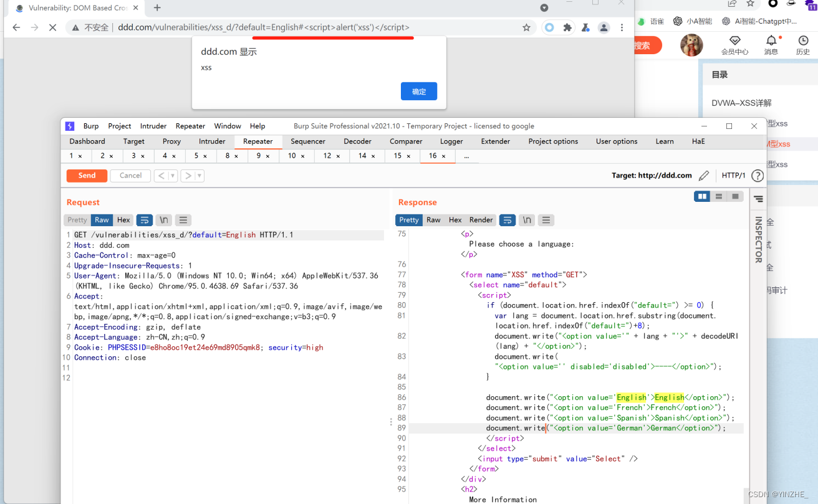Image resolution: width=818 pixels, height=504 pixels.
Task: Close Repeater sub-tab 9
Action: click(x=267, y=156)
